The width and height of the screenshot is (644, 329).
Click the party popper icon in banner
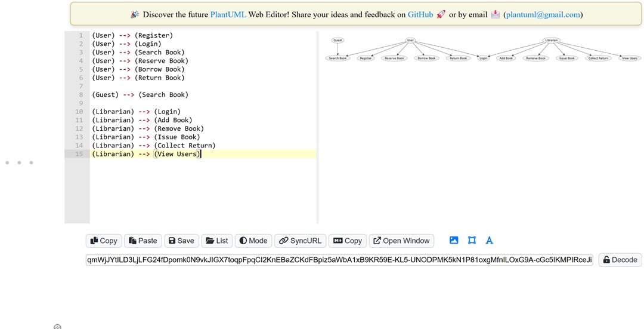[x=135, y=15]
